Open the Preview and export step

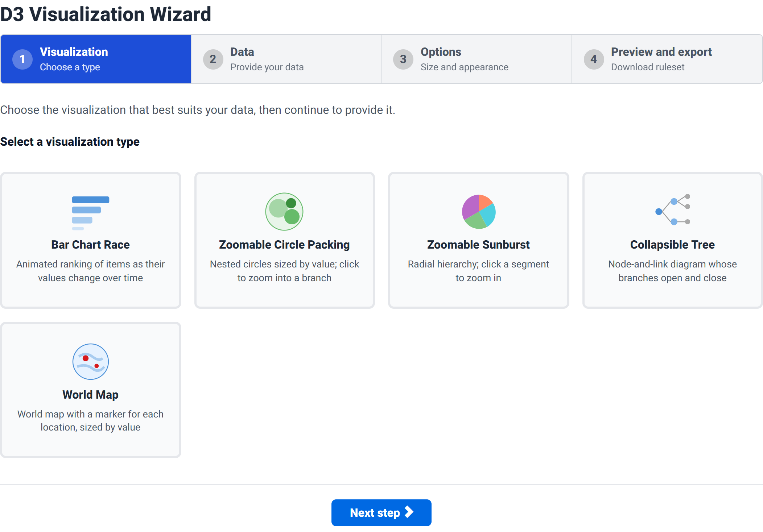click(x=667, y=59)
